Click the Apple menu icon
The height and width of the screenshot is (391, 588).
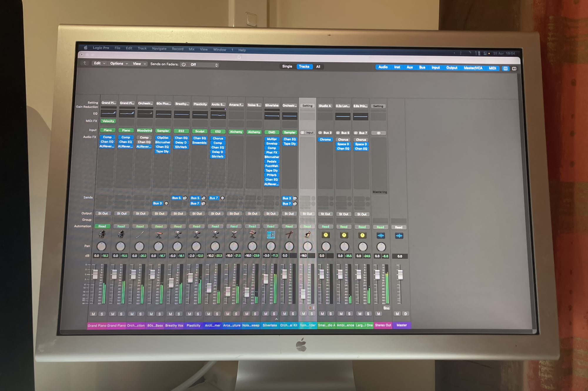pyautogui.click(x=86, y=48)
